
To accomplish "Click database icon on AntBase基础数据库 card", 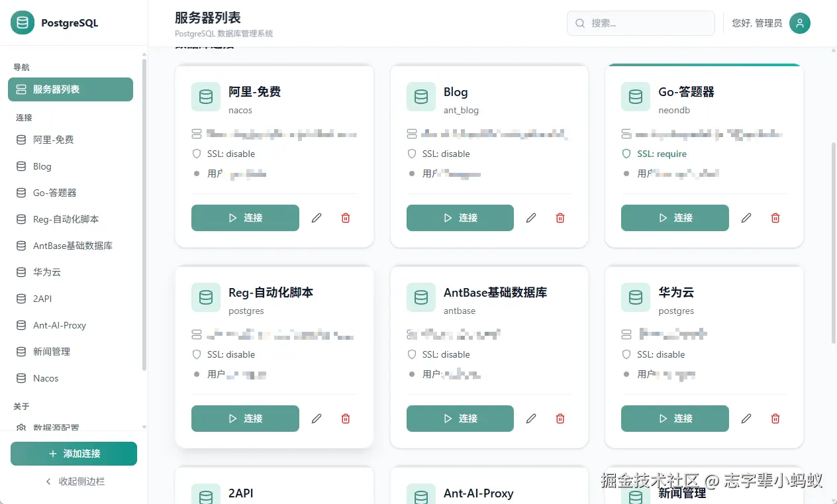I will tap(421, 297).
